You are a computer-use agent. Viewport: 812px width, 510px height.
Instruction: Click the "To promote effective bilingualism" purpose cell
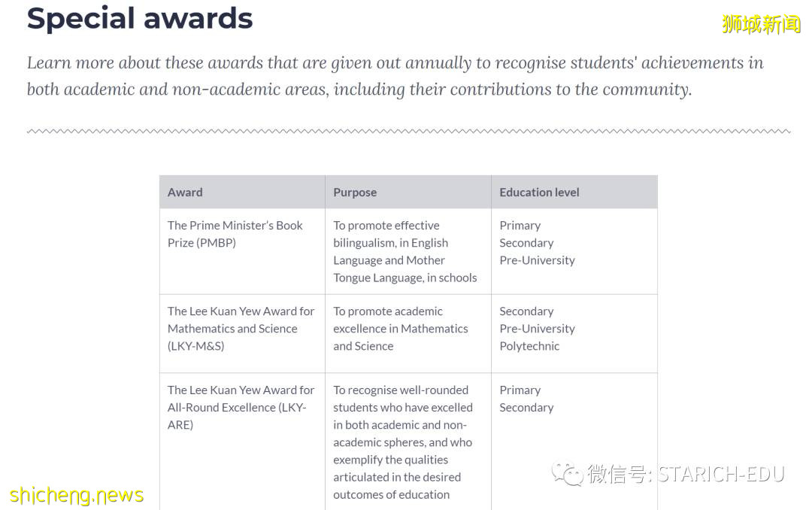tap(404, 251)
